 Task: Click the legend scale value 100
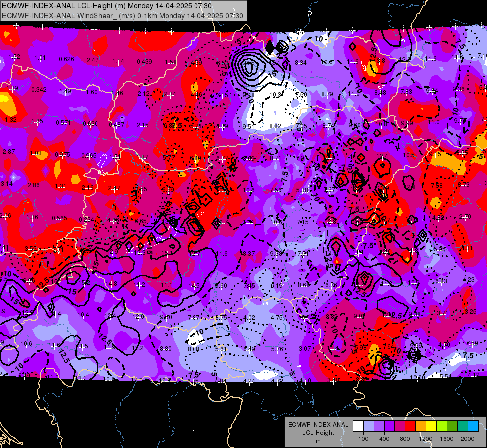pyautogui.click(x=363, y=439)
